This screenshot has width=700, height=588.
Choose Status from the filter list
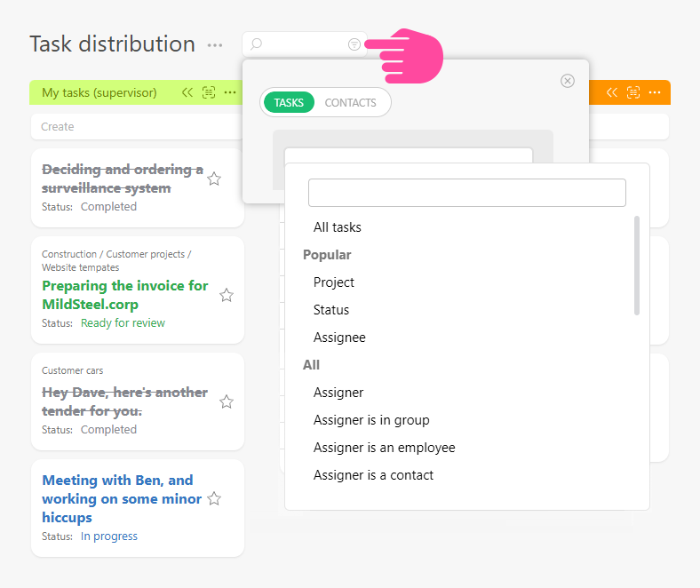click(331, 310)
